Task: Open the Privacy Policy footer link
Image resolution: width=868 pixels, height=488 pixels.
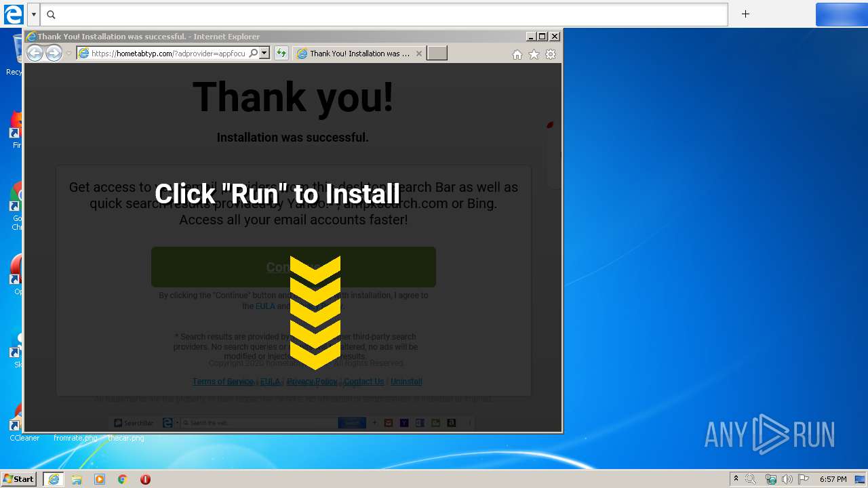Action: point(312,382)
